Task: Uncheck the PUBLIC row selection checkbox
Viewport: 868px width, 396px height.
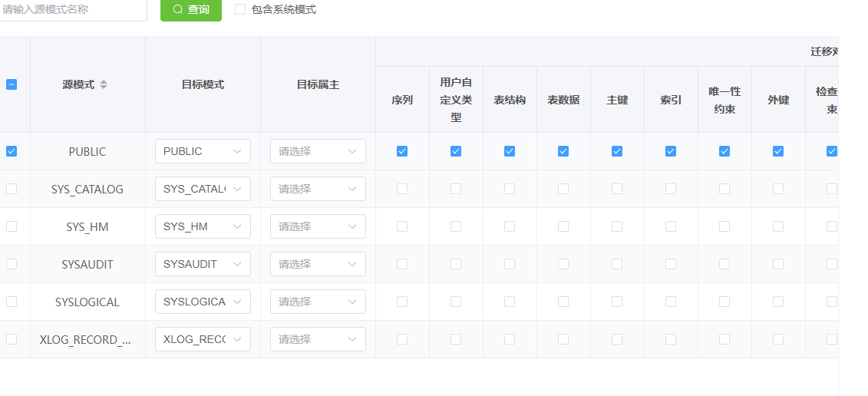Action: (12, 151)
